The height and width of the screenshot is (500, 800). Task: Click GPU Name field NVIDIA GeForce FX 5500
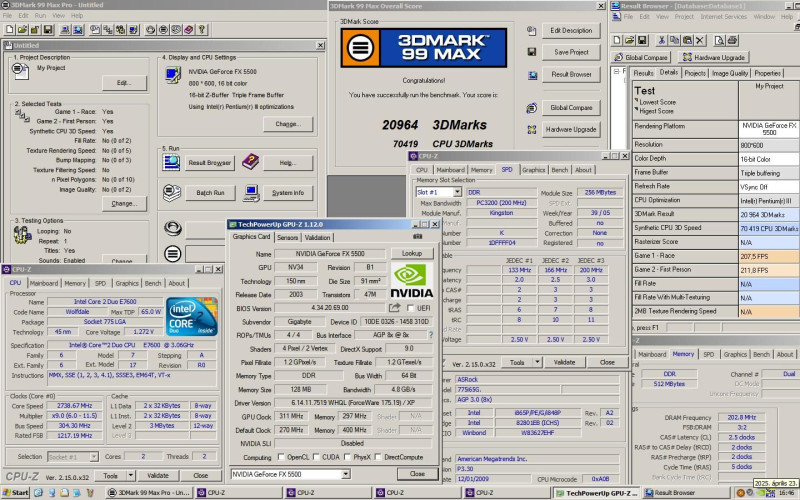330,254
